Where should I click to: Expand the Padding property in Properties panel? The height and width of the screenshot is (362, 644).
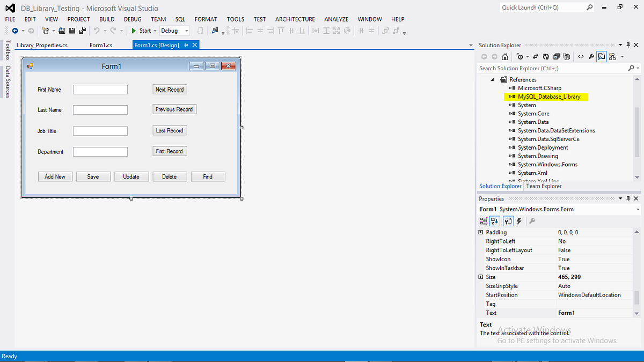click(x=480, y=232)
